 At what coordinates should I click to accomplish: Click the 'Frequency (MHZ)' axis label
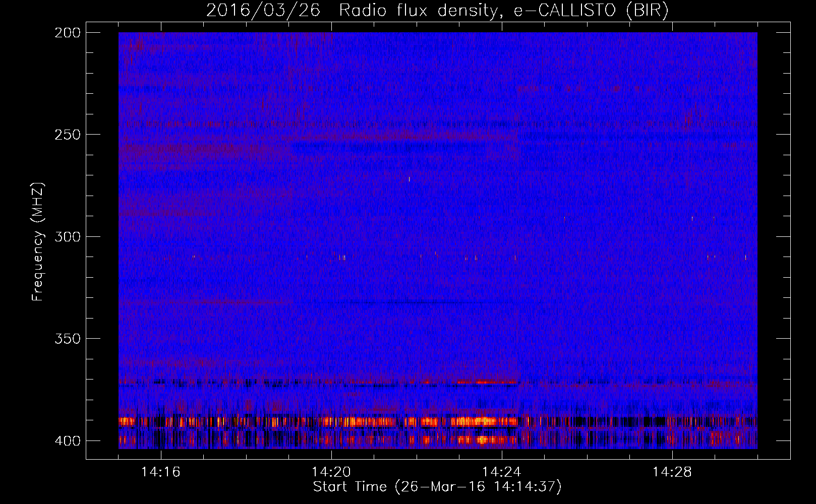pyautogui.click(x=38, y=241)
